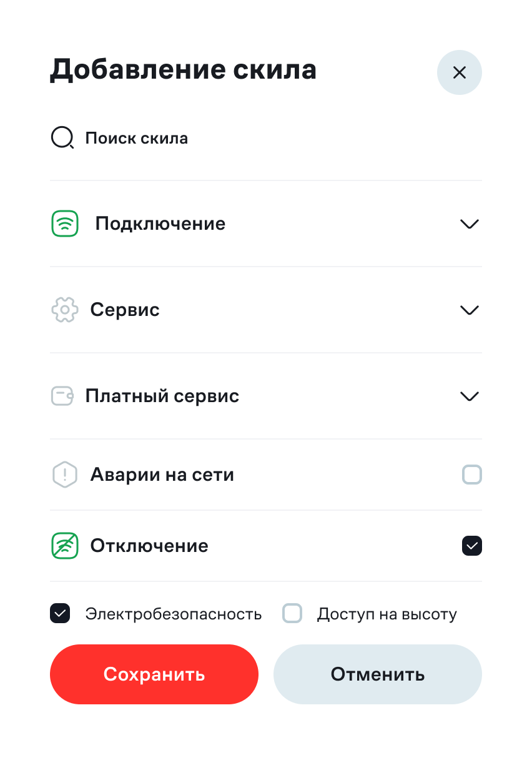Select the Сервис category label
The width and height of the screenshot is (532, 783).
coord(125,310)
